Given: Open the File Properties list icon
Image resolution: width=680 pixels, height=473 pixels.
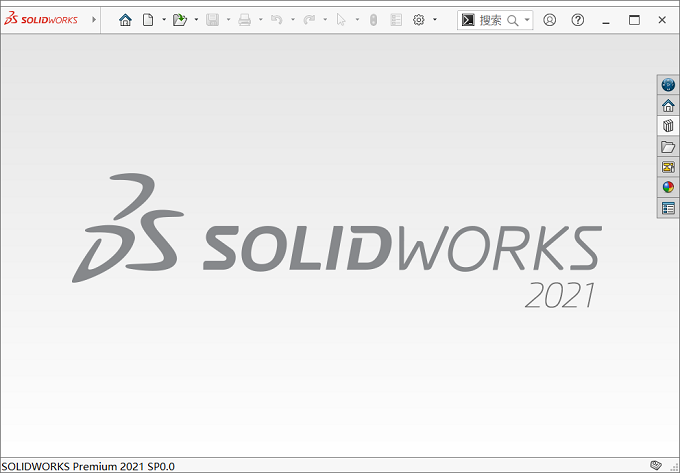Looking at the screenshot, I should [x=396, y=20].
